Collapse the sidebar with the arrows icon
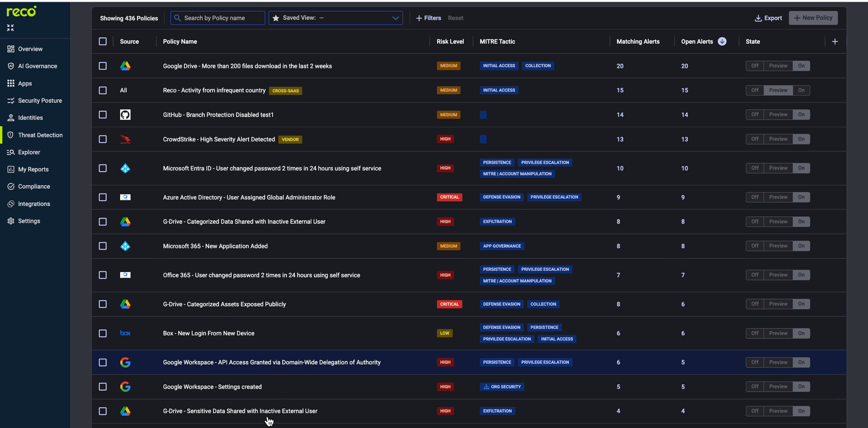Screen dimensions: 868x428 coord(10,28)
